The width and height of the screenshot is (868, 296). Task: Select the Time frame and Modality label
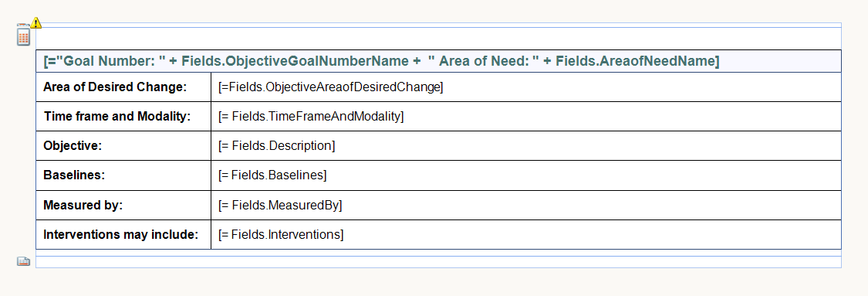pyautogui.click(x=123, y=117)
